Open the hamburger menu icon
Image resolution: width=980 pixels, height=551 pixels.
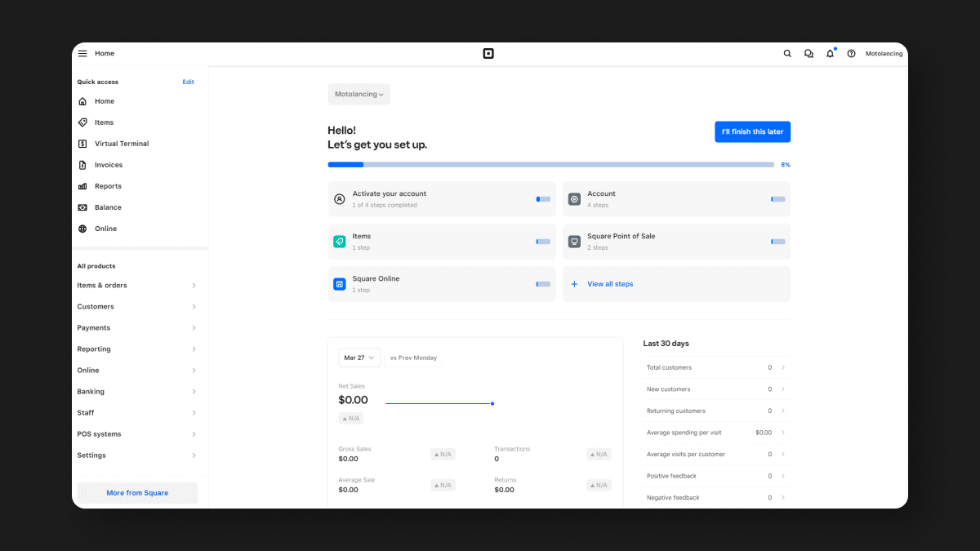(x=82, y=53)
